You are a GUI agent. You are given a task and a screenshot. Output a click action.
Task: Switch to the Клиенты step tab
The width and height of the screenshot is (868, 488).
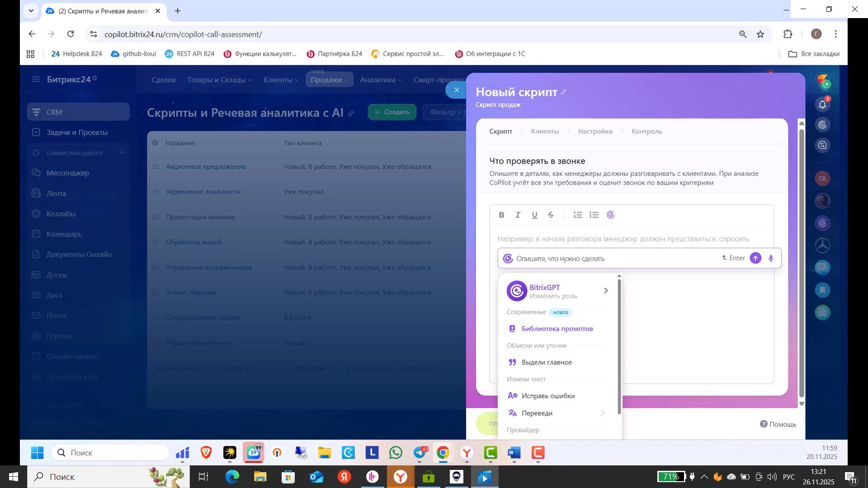coord(545,131)
